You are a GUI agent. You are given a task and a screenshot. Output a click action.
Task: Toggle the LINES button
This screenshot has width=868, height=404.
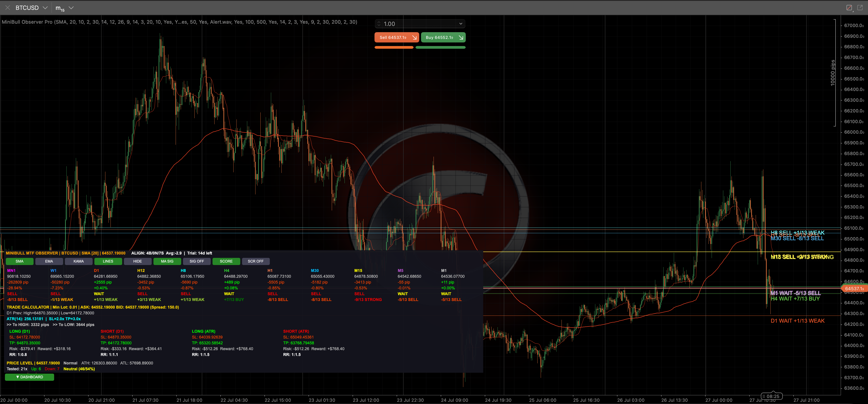(108, 261)
